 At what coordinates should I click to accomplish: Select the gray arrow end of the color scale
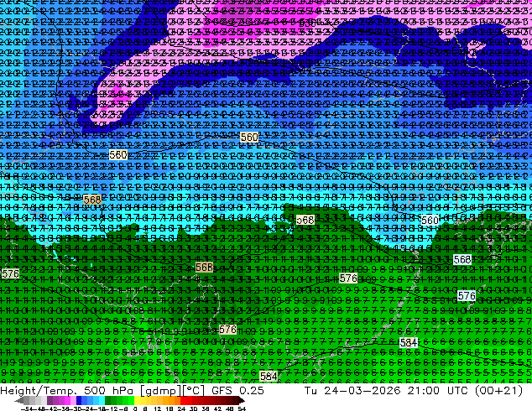pyautogui.click(x=19, y=401)
